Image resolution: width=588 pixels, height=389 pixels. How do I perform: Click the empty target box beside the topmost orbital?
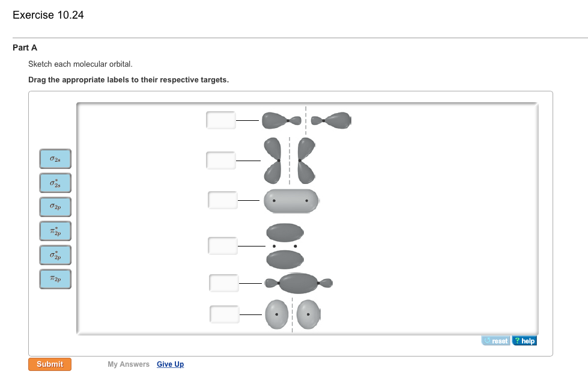coord(221,120)
